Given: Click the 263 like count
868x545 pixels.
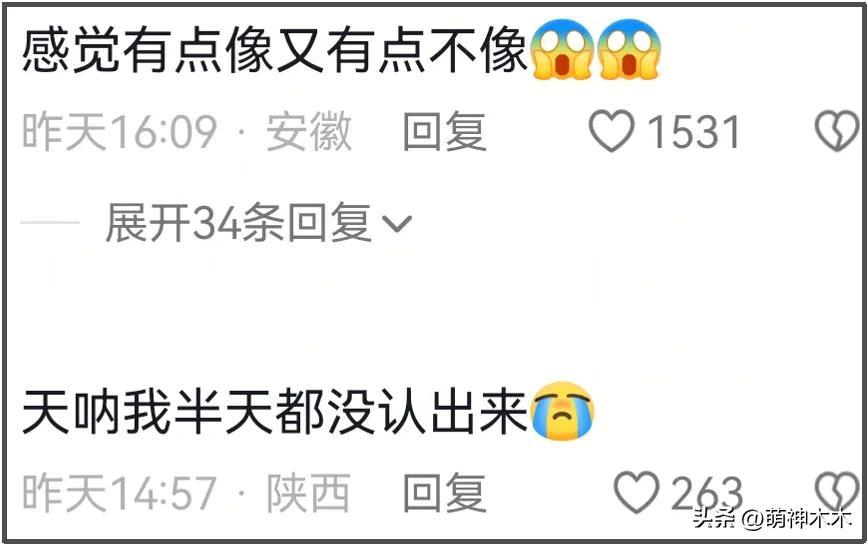Looking at the screenshot, I should coord(707,492).
